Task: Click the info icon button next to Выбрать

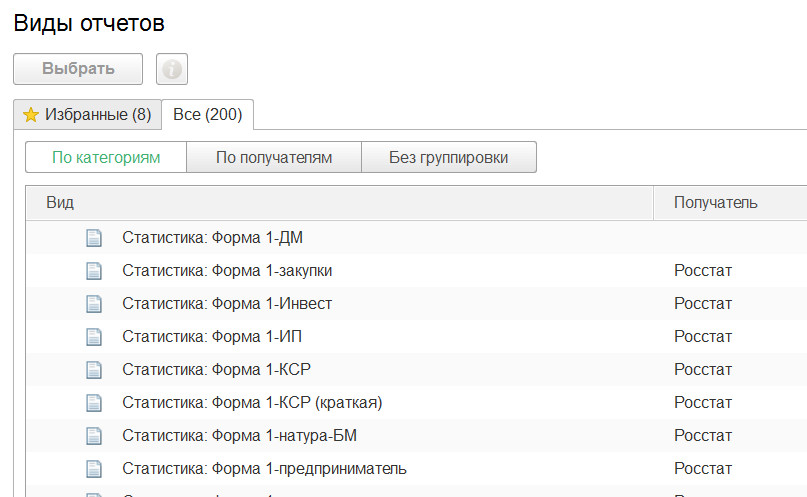Action: (x=172, y=69)
